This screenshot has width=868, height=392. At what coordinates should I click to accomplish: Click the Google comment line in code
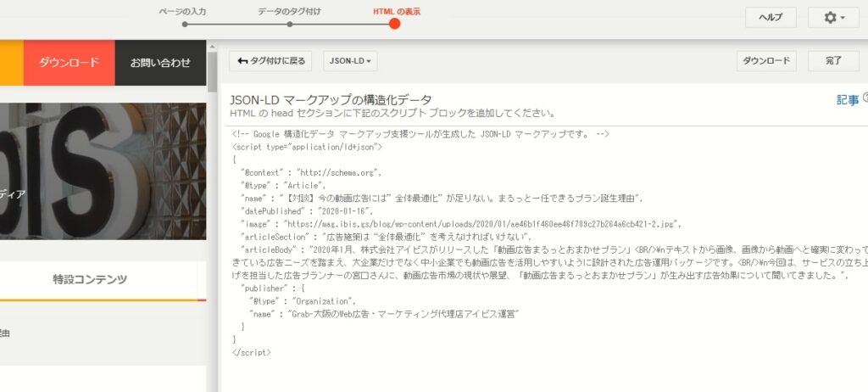pos(420,134)
